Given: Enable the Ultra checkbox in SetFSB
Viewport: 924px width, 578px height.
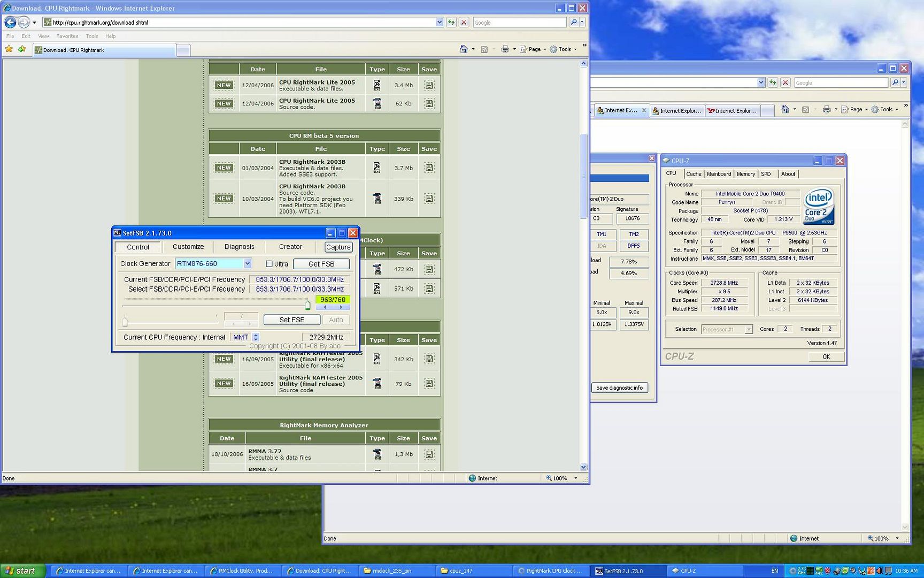Looking at the screenshot, I should [x=269, y=264].
